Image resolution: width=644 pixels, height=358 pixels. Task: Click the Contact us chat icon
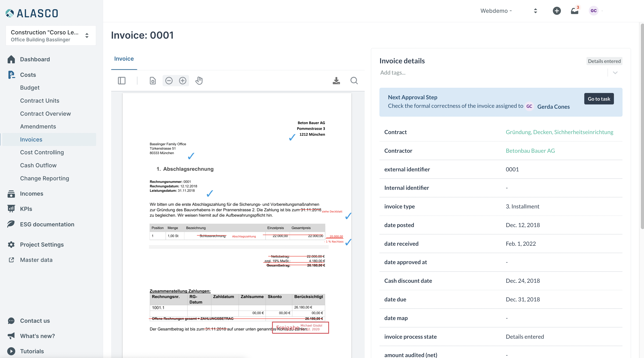pyautogui.click(x=11, y=321)
